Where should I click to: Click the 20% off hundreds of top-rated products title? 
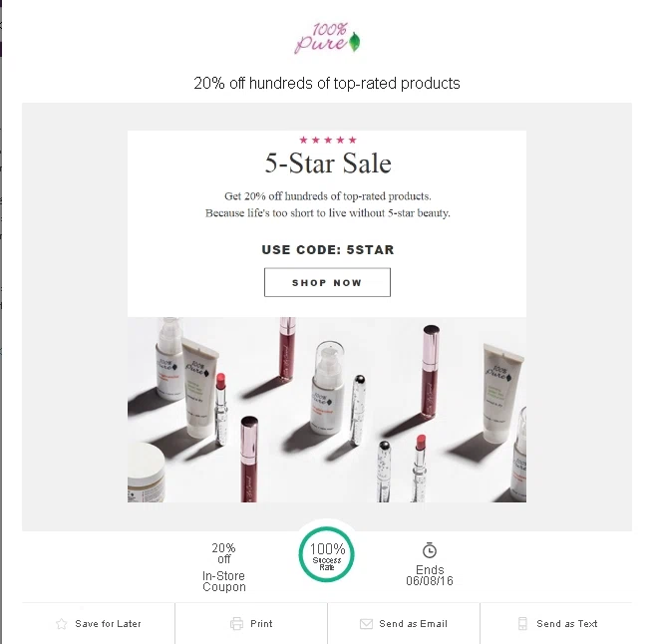point(327,83)
